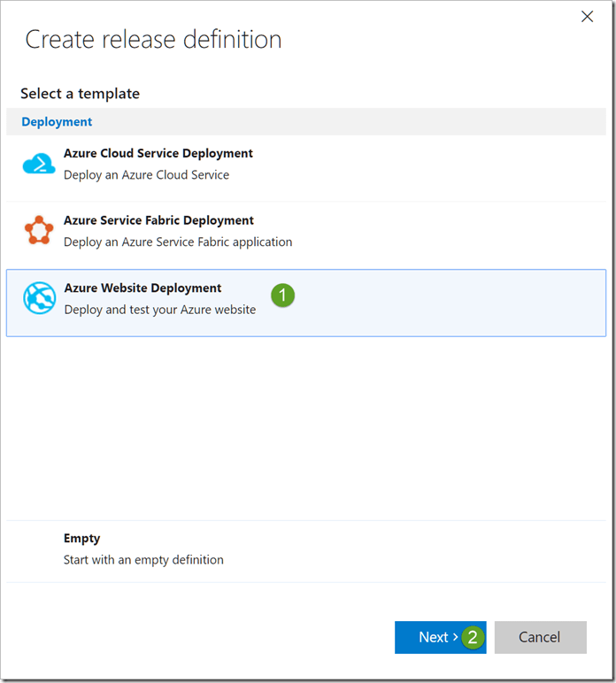This screenshot has height=683, width=616.
Task: Pick the Azure Website Deployment template title
Action: pyautogui.click(x=142, y=288)
